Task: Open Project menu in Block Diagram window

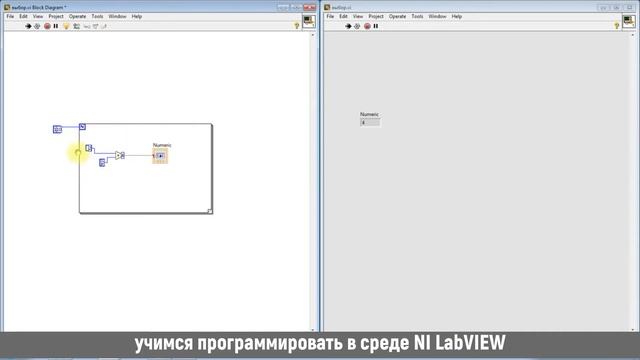Action: click(x=56, y=16)
